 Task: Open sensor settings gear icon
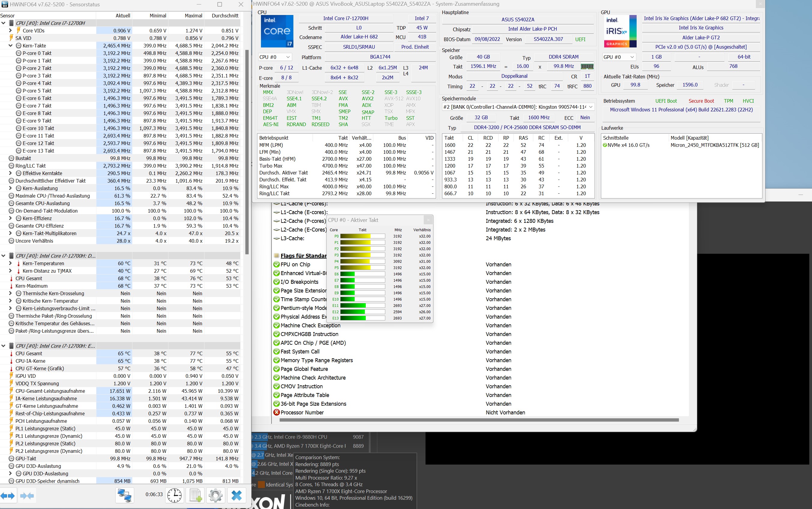(215, 495)
